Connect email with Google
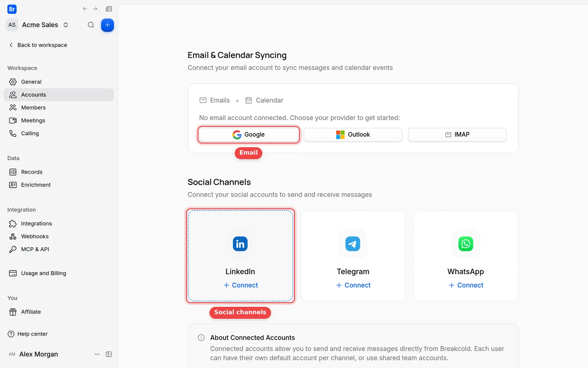 (248, 135)
